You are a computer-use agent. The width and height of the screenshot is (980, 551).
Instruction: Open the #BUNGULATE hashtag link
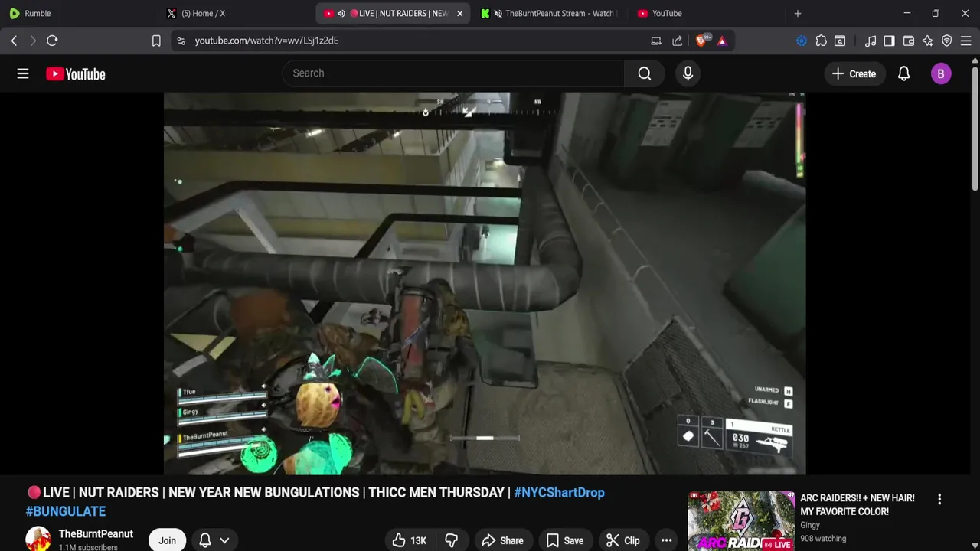[x=66, y=511]
